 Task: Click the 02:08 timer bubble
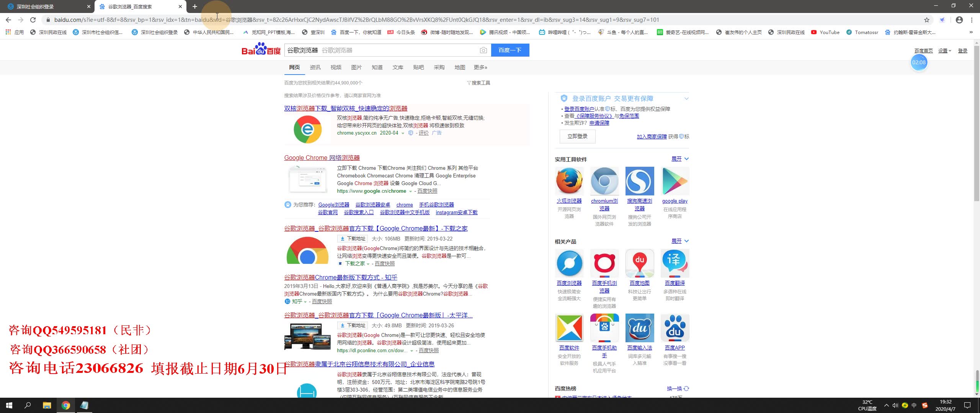pos(919,62)
